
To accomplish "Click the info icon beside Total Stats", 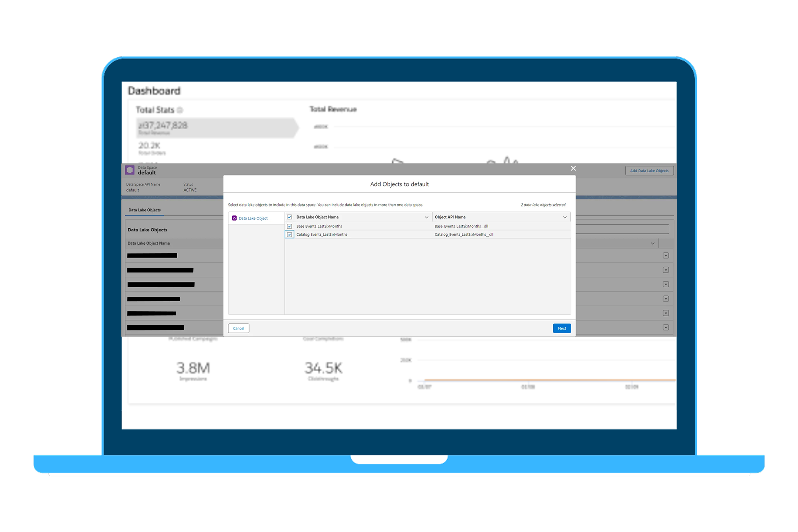I will (180, 110).
